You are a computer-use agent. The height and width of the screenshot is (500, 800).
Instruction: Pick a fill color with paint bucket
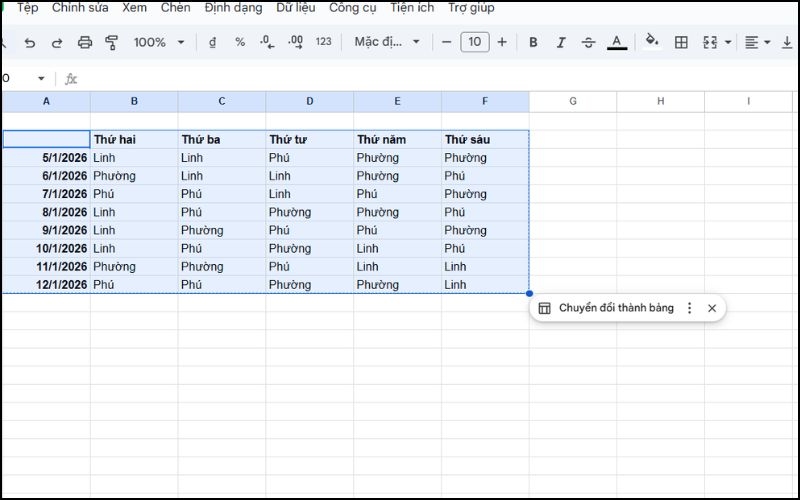(652, 42)
